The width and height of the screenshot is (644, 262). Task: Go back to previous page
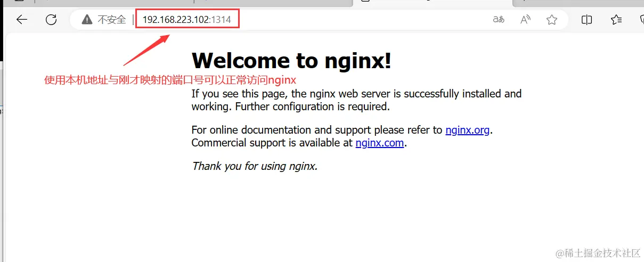tap(21, 20)
